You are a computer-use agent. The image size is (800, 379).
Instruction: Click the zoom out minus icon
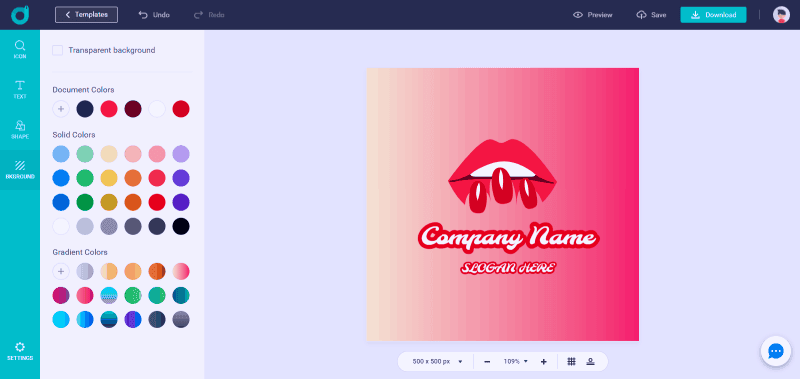pos(487,362)
